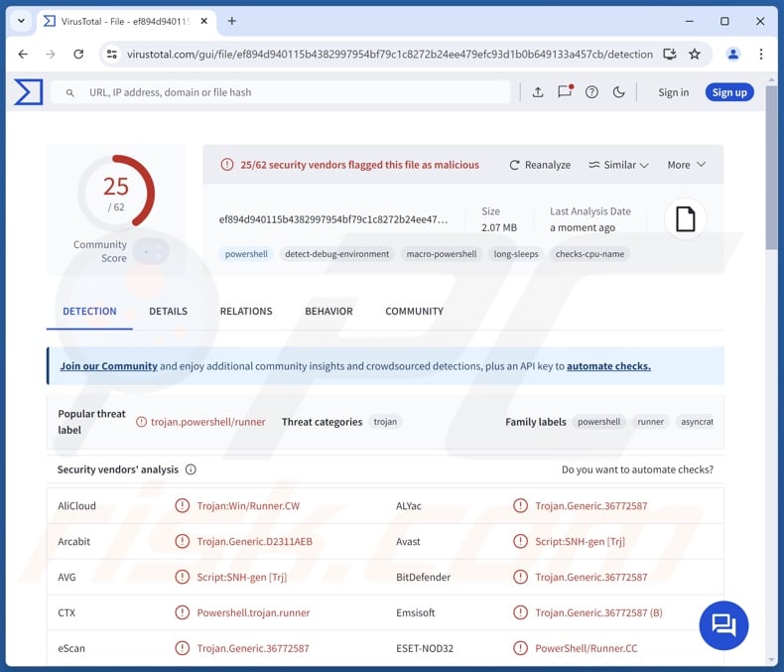The width and height of the screenshot is (784, 672).
Task: Click Sign in link
Action: 673,92
